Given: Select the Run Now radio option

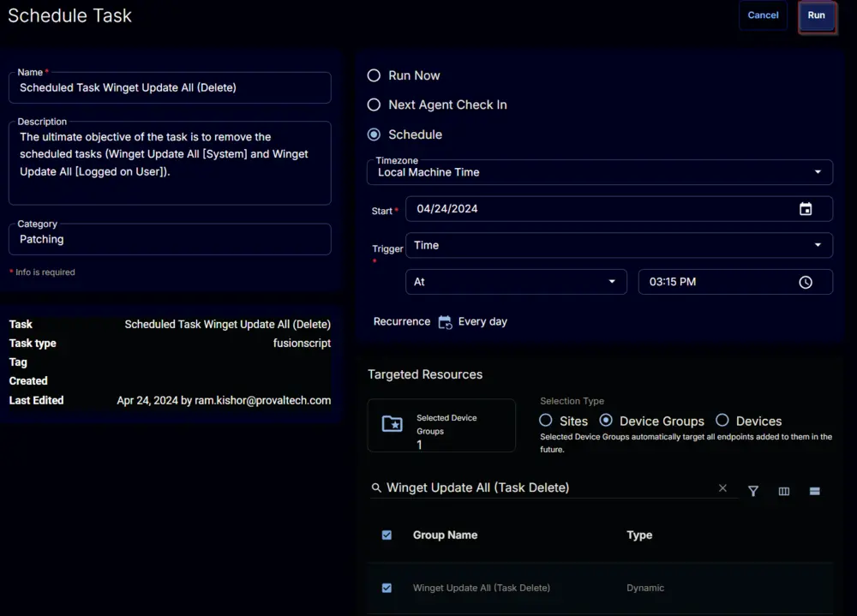Looking at the screenshot, I should click(x=374, y=75).
